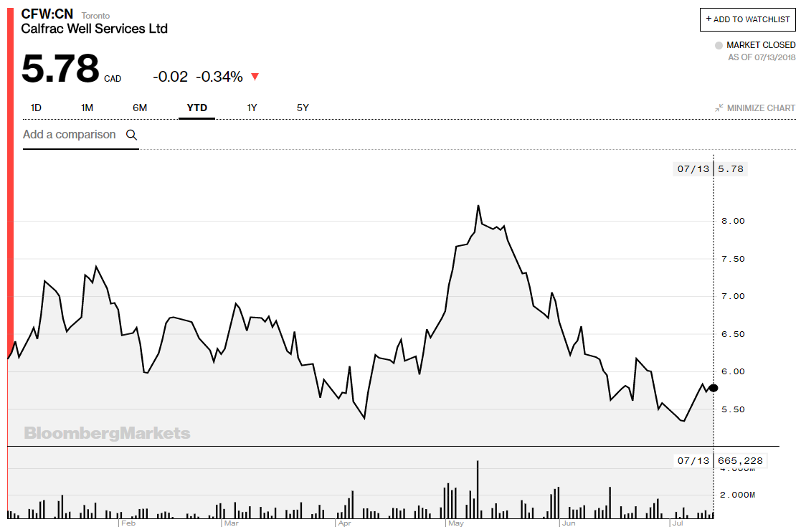801x532 pixels.
Task: Click the tallest volume bar in May
Action: tap(478, 490)
